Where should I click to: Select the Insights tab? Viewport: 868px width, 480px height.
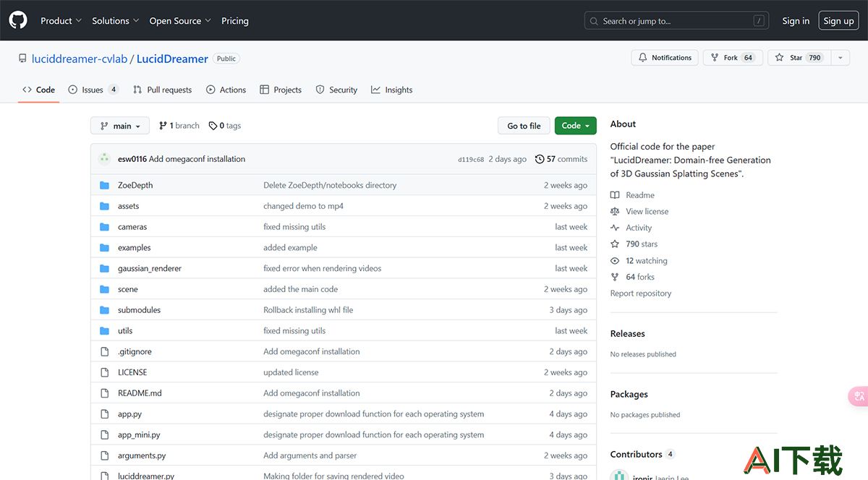point(391,90)
